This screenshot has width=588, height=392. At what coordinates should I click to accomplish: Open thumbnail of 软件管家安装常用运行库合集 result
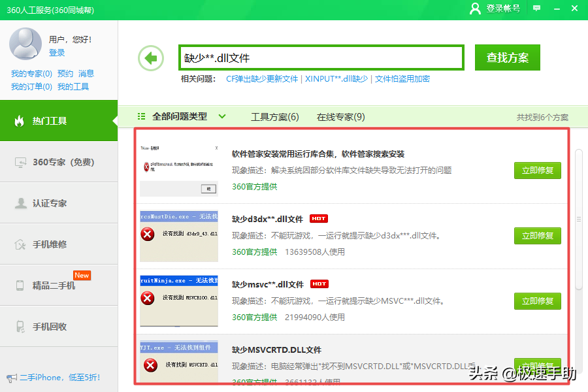click(x=179, y=170)
